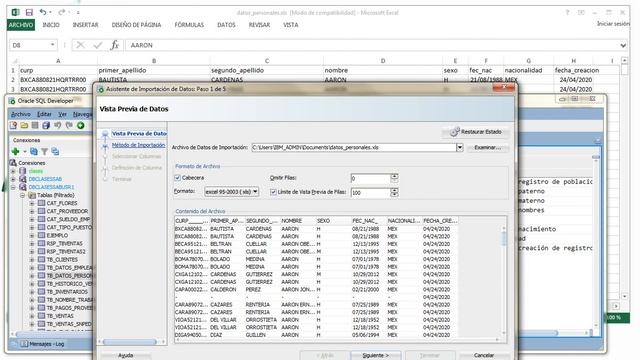The height and width of the screenshot is (360, 640).
Task: Click the Excel formula bar containing AARON
Action: (371, 45)
